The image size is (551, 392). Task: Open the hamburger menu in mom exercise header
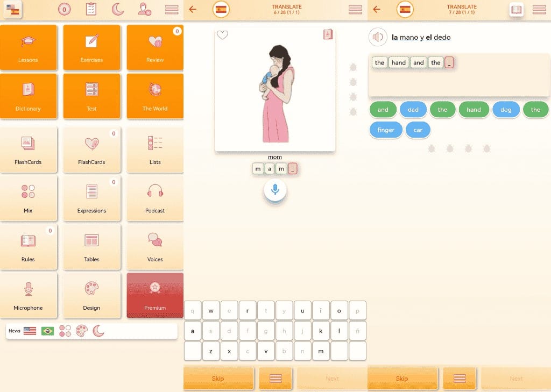(355, 10)
